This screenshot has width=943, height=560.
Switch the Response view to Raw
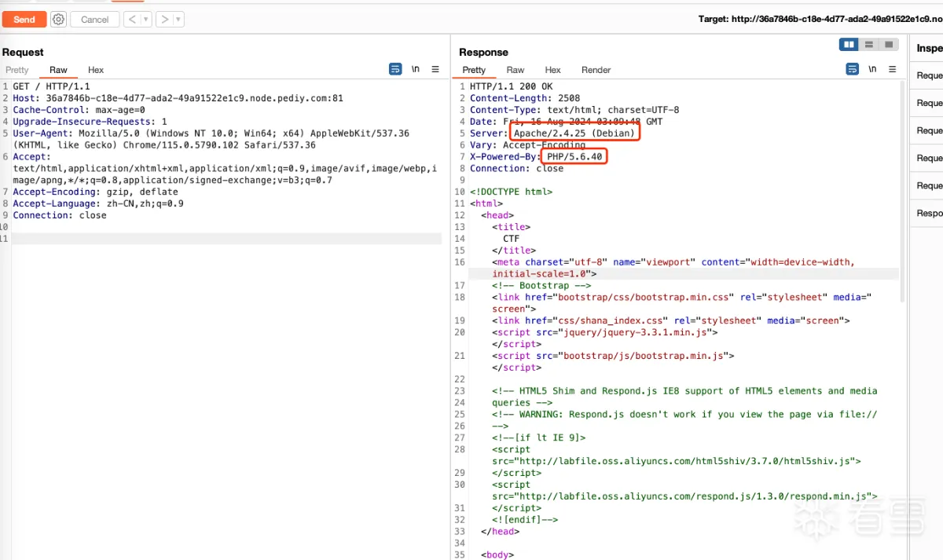(x=516, y=70)
